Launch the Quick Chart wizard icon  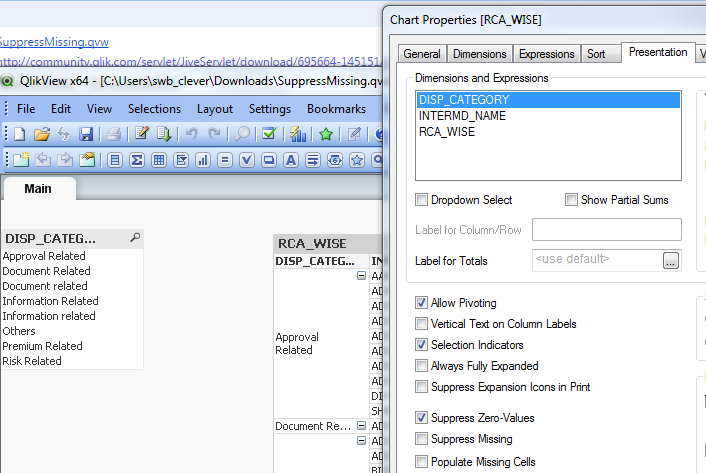click(x=298, y=134)
